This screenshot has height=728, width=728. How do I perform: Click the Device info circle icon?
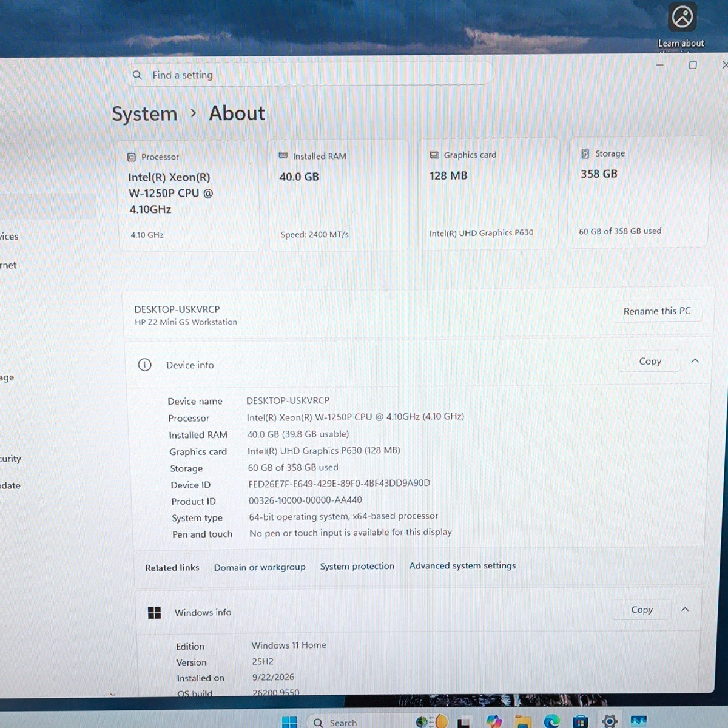pyautogui.click(x=144, y=365)
